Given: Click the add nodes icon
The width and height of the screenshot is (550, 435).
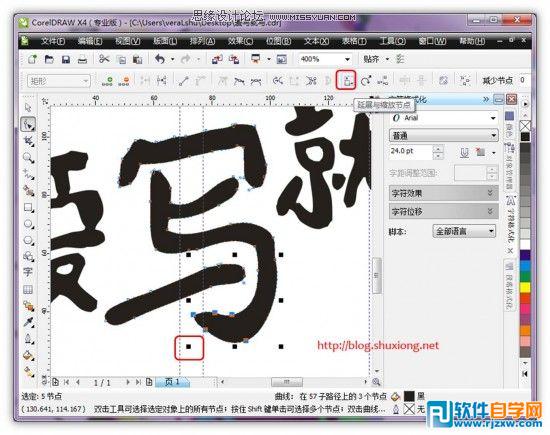Looking at the screenshot, I should [107, 81].
